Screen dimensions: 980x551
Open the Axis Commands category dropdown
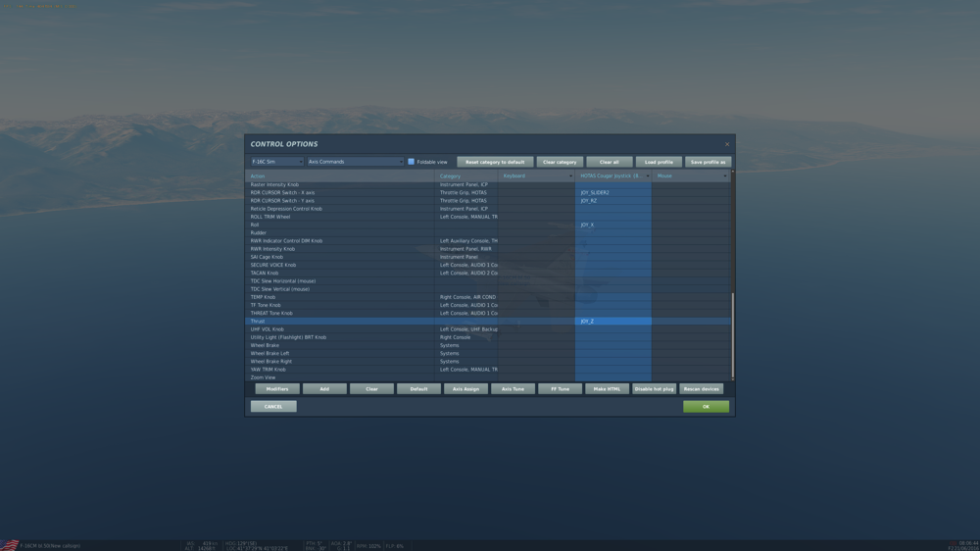355,162
